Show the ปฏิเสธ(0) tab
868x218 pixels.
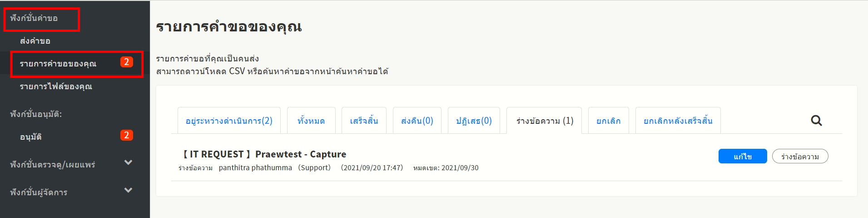click(474, 121)
